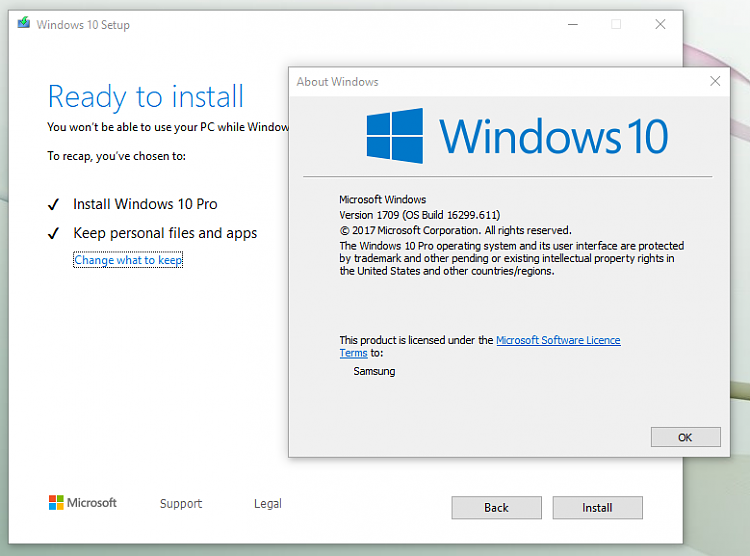
Task: Click the Install button in Windows 10 Setup
Action: pyautogui.click(x=597, y=507)
